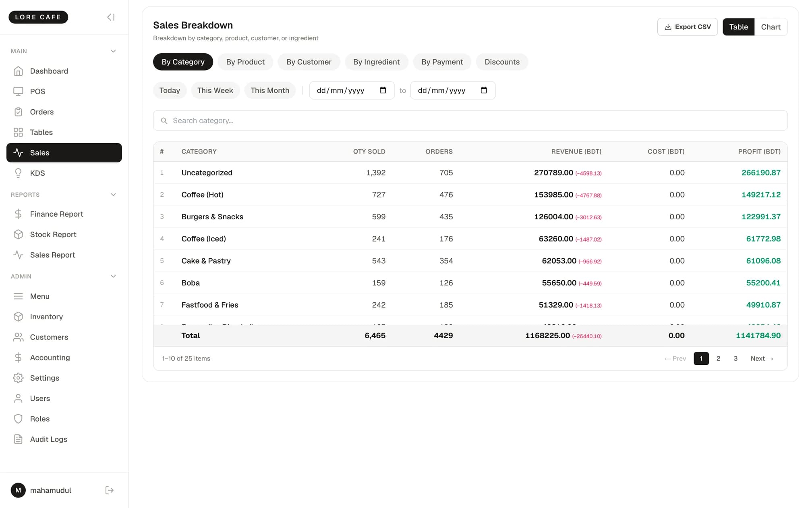812x508 pixels.
Task: Select the By Payment tab
Action: [x=442, y=62]
